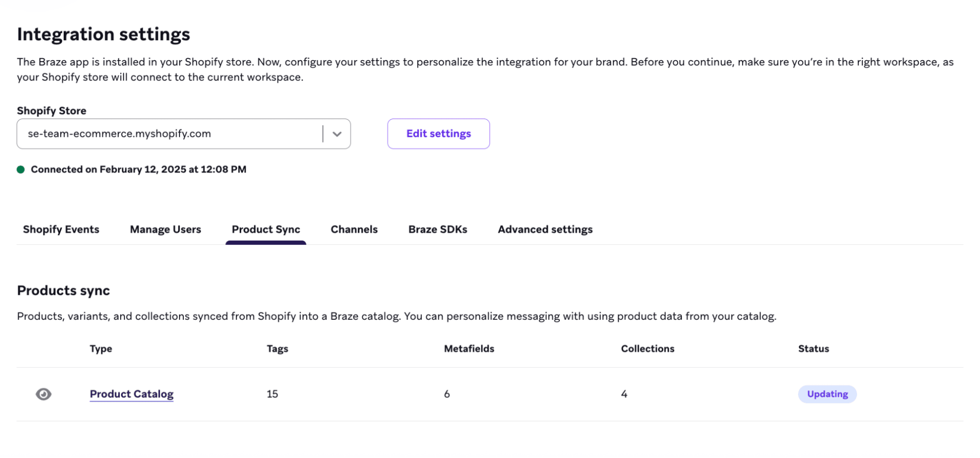Expand the Shopify Store dropdown chevron
This screenshot has width=980, height=458.
click(337, 134)
